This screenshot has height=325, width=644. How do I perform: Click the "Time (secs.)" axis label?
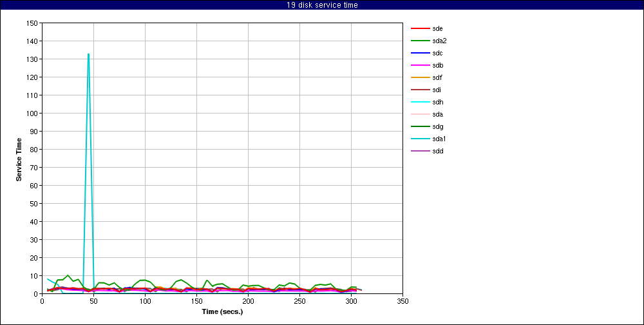point(222,311)
